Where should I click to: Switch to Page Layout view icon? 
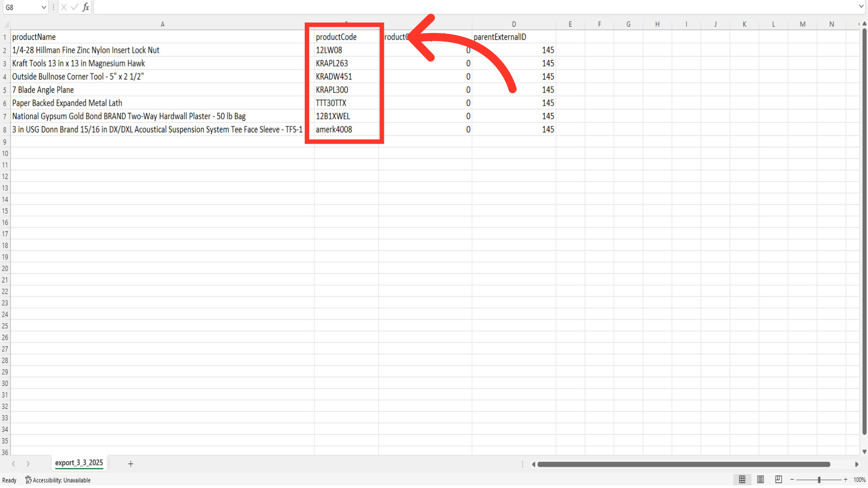[x=760, y=479]
